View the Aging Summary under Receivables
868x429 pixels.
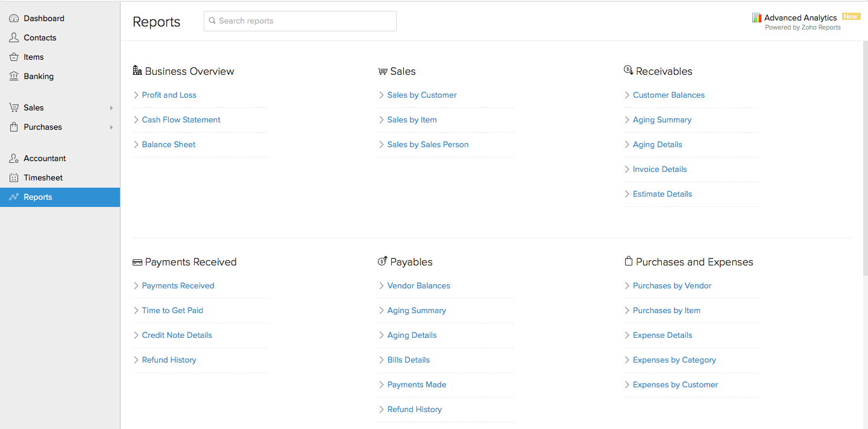pyautogui.click(x=662, y=120)
